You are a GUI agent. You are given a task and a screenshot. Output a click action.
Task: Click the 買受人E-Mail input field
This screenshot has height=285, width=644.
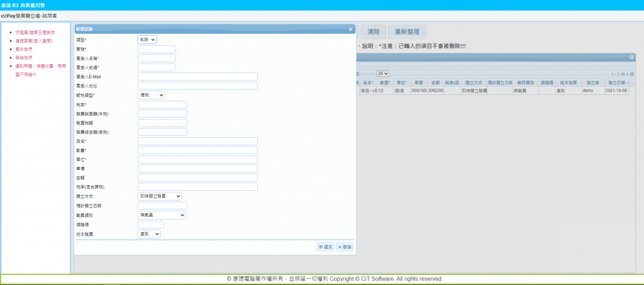pos(197,77)
